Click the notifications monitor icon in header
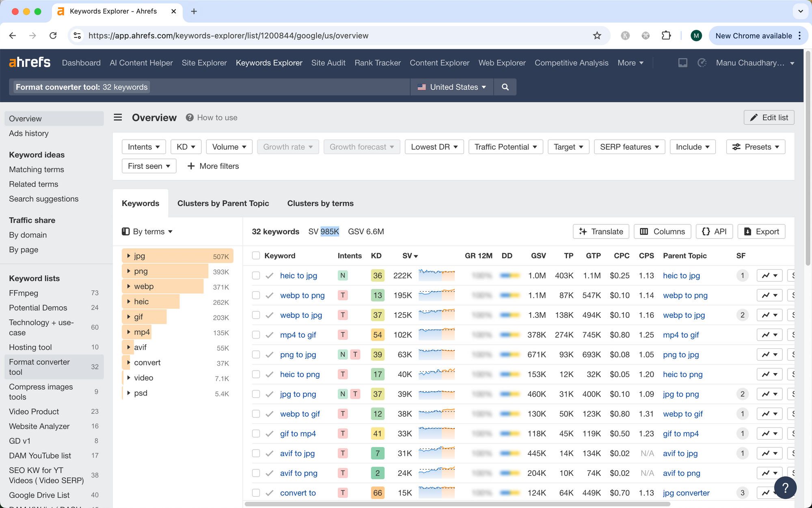The width and height of the screenshot is (812, 508). pos(682,63)
